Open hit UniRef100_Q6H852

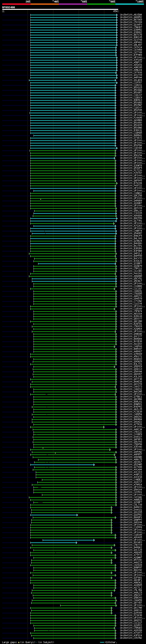[x=131, y=17]
